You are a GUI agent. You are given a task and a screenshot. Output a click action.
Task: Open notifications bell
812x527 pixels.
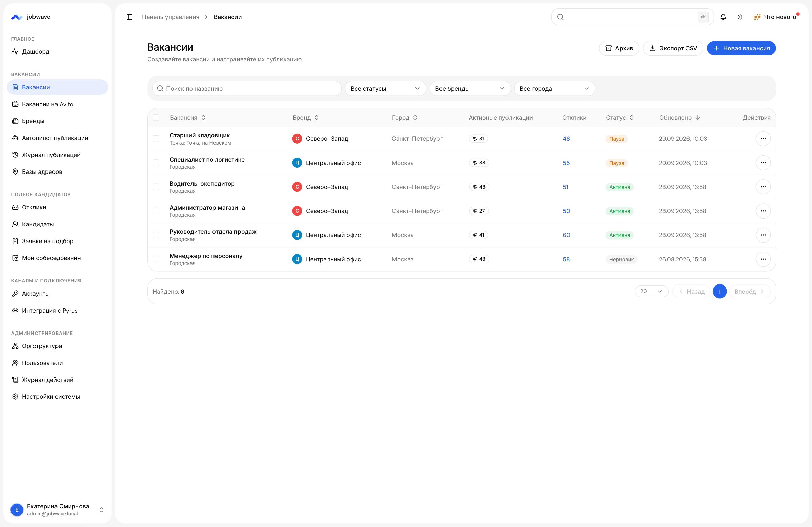click(723, 17)
